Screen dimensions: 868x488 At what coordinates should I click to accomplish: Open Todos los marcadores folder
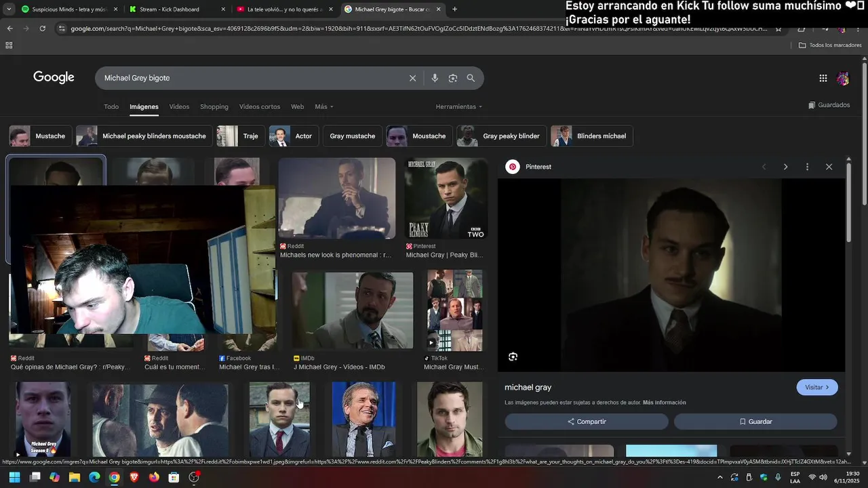coord(830,45)
